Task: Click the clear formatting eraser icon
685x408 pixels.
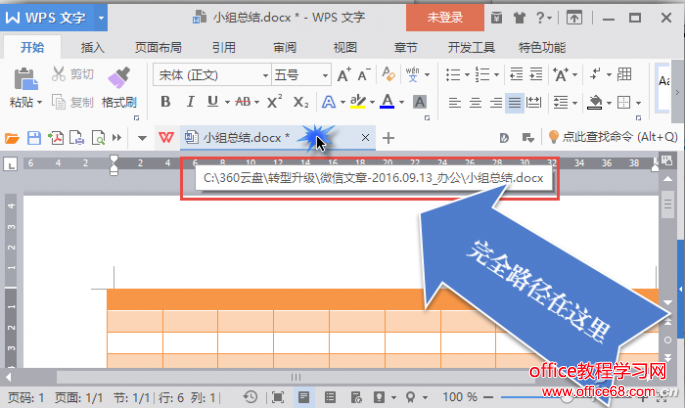Action: click(388, 74)
